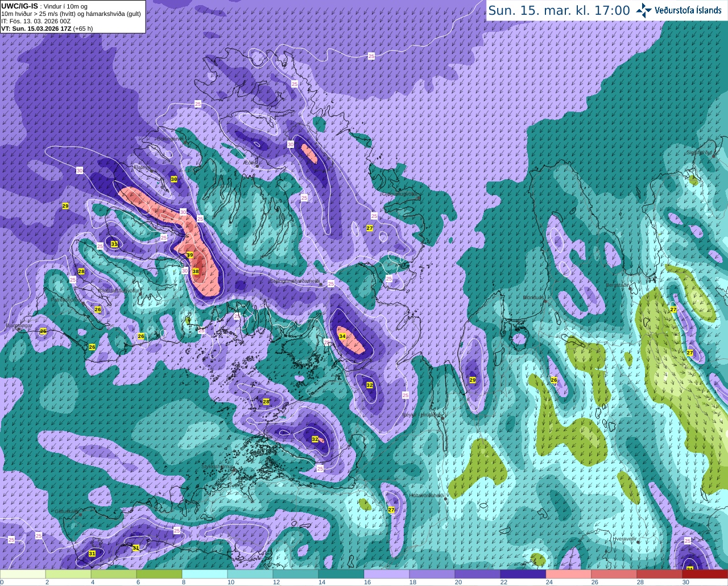Click the Bergstaðir station label
Viewport: 728px width, 586px height.
618,285
